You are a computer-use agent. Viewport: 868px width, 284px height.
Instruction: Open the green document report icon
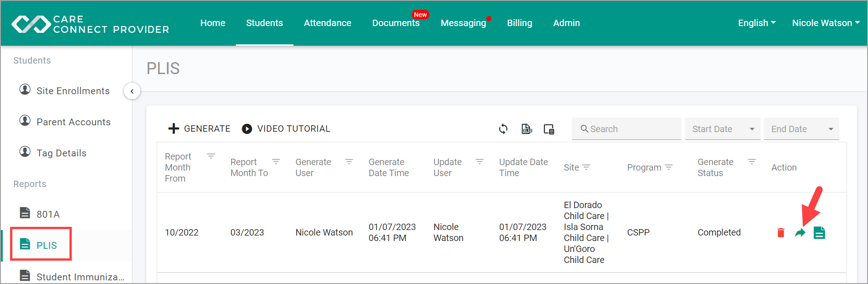[x=820, y=233]
